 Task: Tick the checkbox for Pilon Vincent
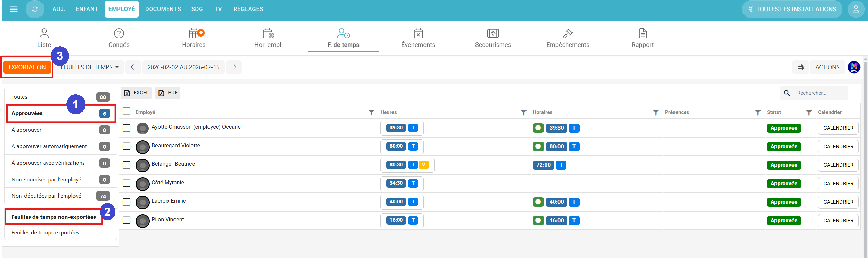[127, 220]
